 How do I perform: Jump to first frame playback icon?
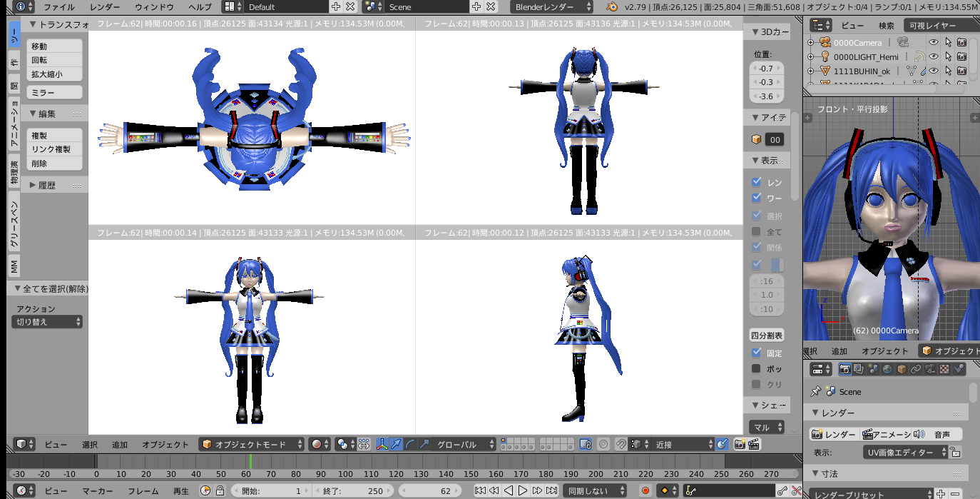pos(480,490)
